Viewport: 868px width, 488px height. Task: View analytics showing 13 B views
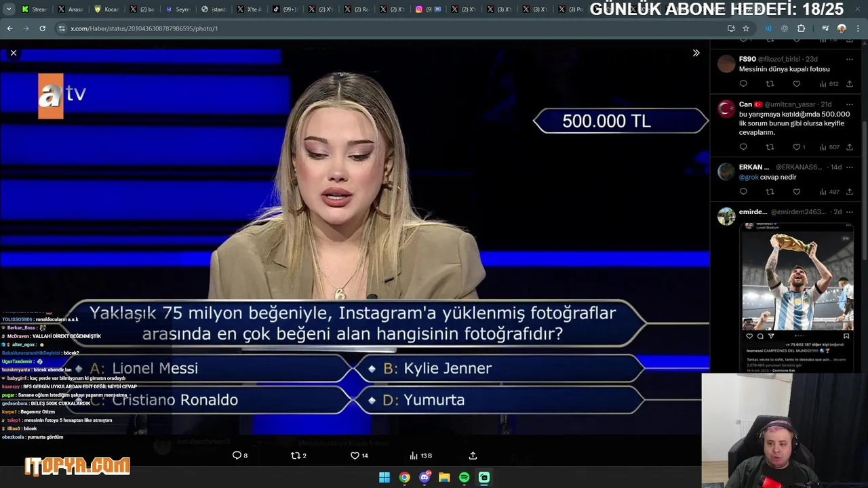[420, 455]
